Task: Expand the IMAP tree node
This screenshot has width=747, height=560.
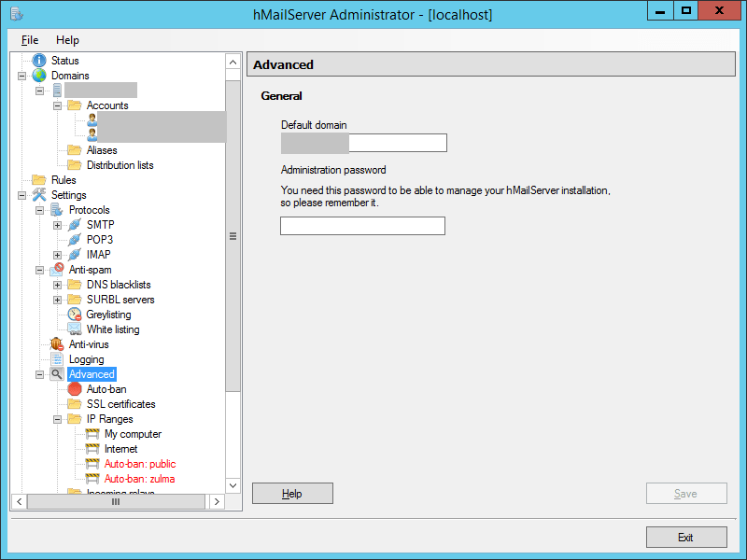Action: pos(57,255)
